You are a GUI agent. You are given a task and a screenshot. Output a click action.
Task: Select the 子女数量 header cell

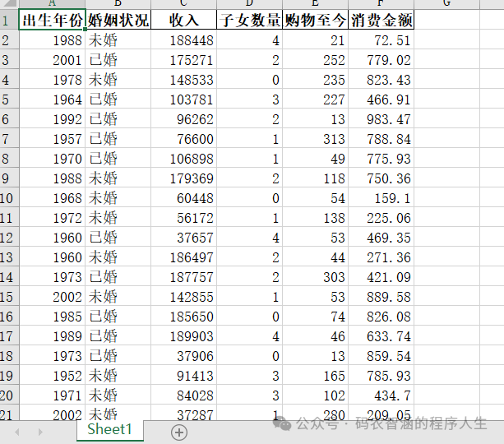pos(250,20)
